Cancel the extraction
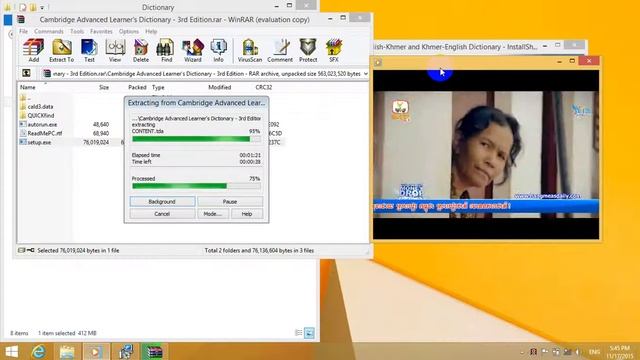The width and height of the screenshot is (640, 360). click(x=162, y=214)
